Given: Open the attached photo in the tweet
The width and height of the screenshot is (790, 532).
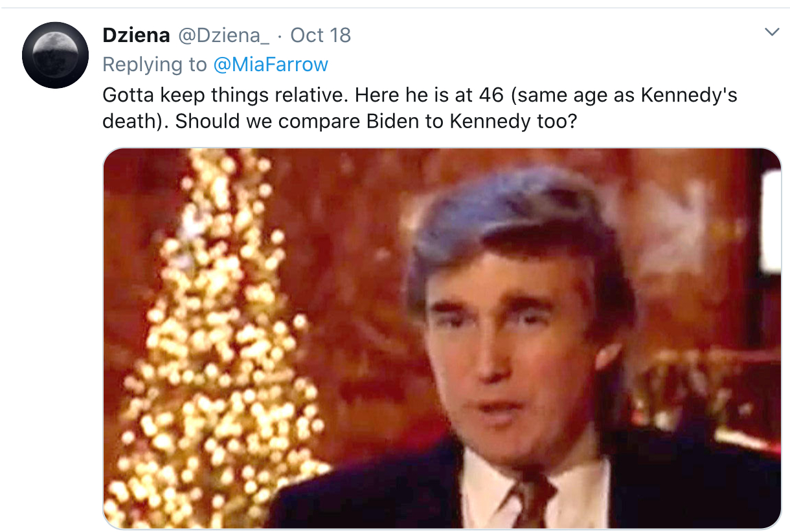Looking at the screenshot, I should pyautogui.click(x=442, y=338).
